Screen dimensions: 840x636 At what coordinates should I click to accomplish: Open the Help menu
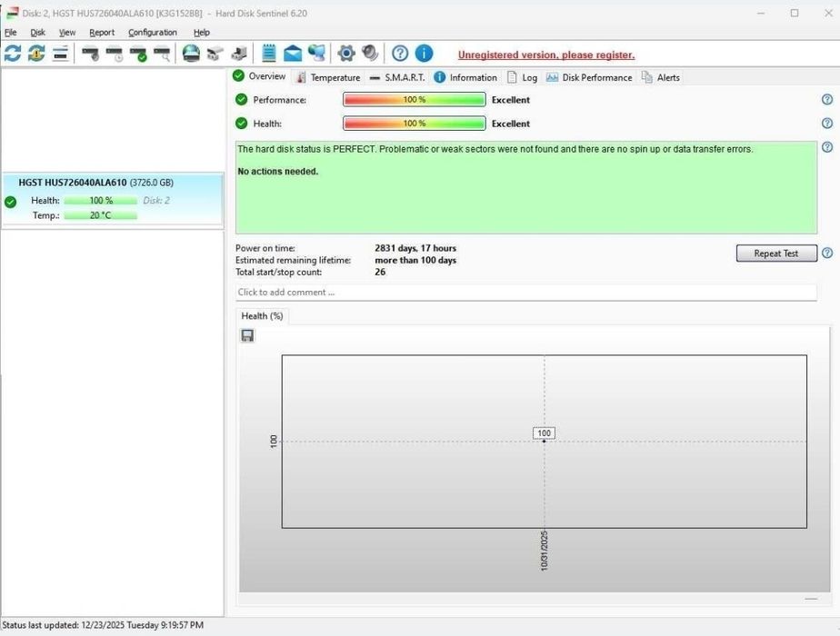point(202,32)
